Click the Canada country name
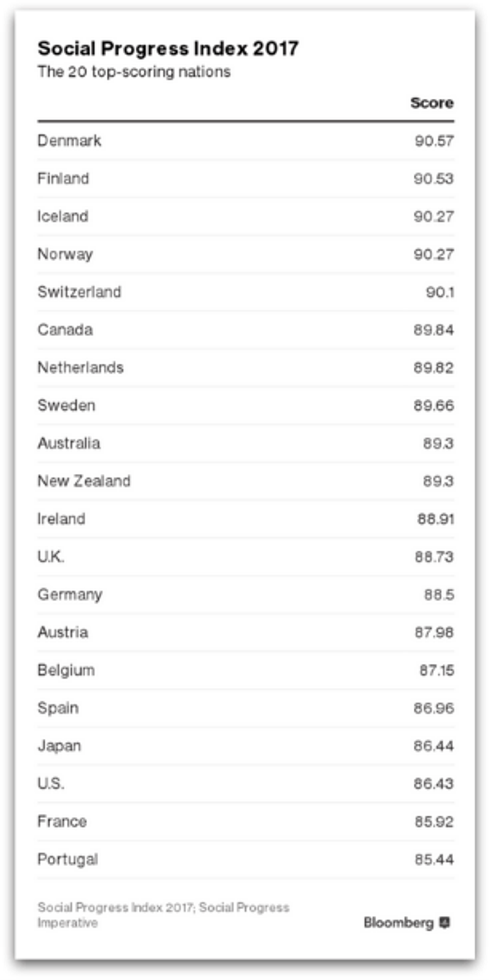Screen dimensions: 489x980 pos(65,330)
